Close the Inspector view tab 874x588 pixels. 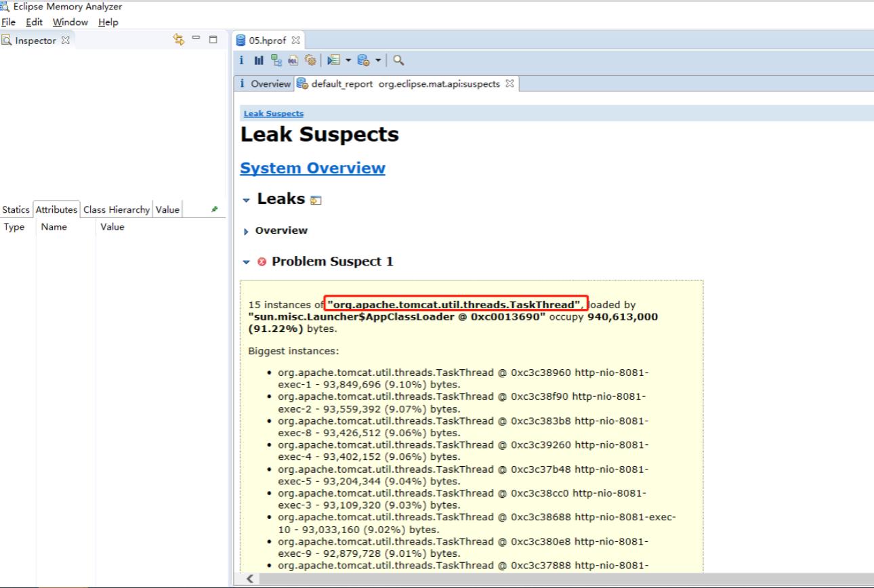66,41
